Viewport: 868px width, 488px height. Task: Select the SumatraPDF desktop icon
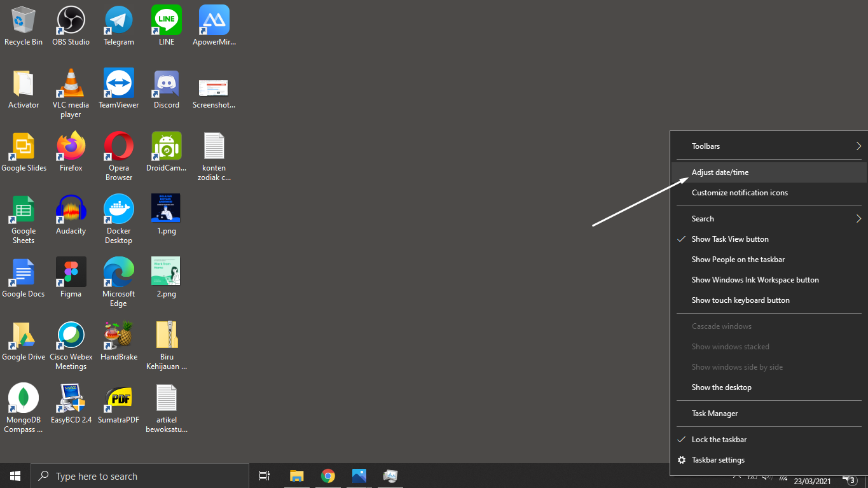[x=119, y=398]
